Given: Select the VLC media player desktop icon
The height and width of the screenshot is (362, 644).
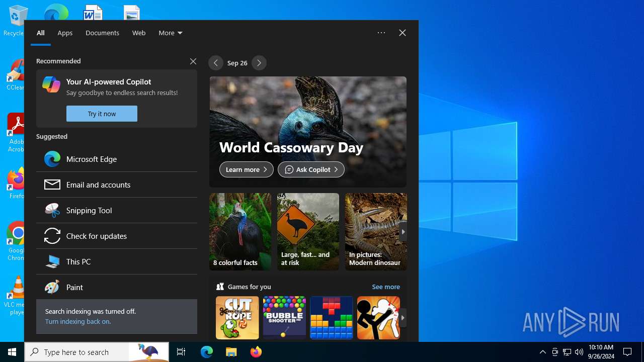Looking at the screenshot, I should [x=15, y=296].
